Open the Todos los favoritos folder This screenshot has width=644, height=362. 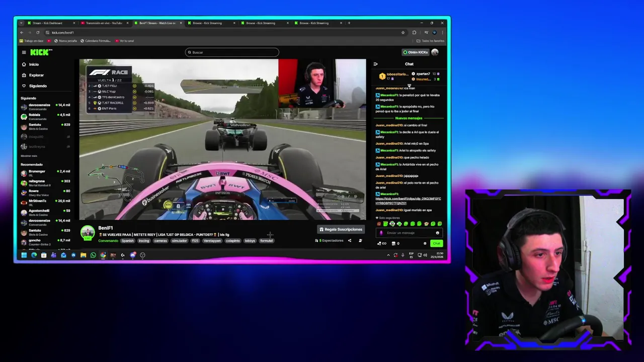tap(431, 41)
